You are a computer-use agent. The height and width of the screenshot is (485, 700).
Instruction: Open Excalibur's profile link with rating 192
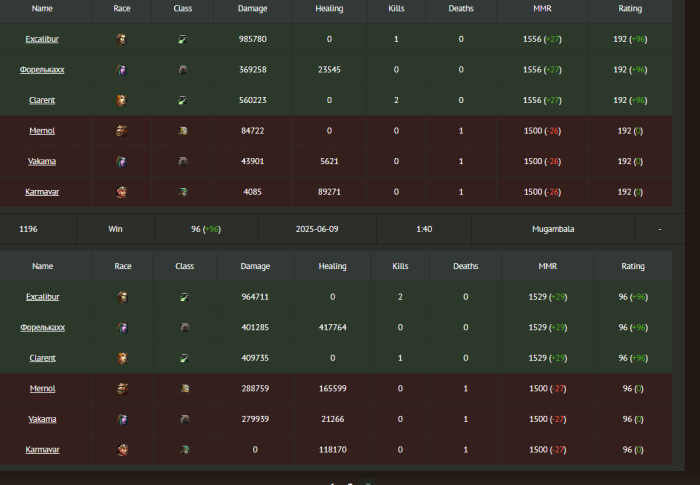click(41, 40)
